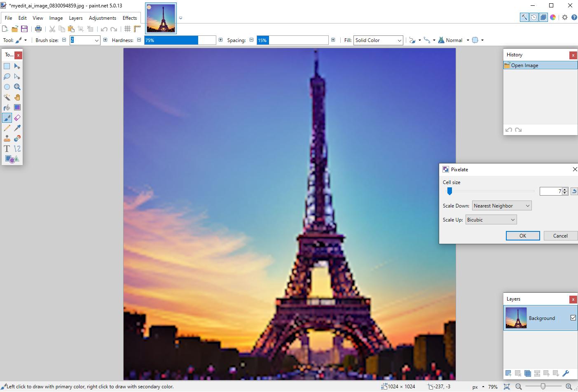The width and height of the screenshot is (578, 392).
Task: Open Layer Properties with the wrench icon
Action: click(x=566, y=373)
